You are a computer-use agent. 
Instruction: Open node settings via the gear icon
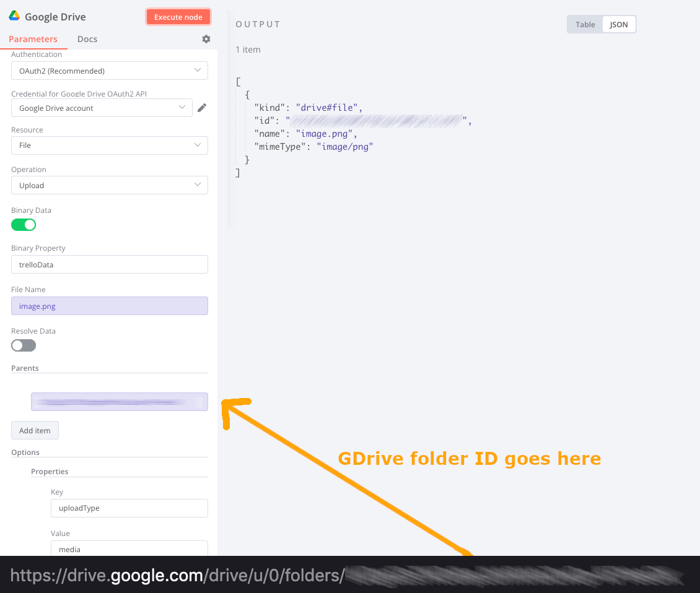(206, 38)
